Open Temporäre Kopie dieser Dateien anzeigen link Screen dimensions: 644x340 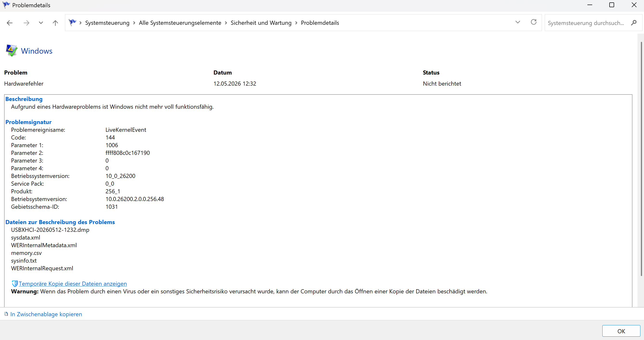pyautogui.click(x=73, y=283)
